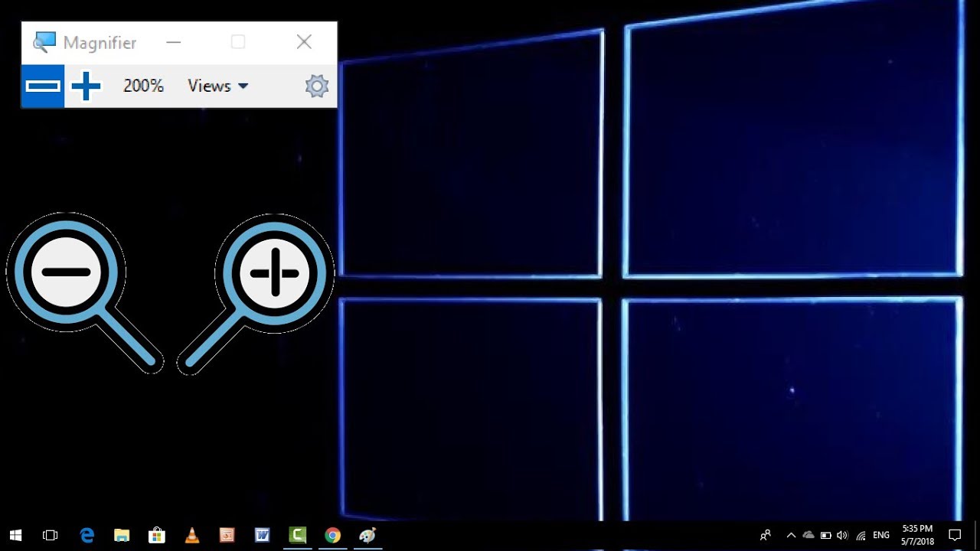Open the volume control speaker icon

tap(843, 536)
